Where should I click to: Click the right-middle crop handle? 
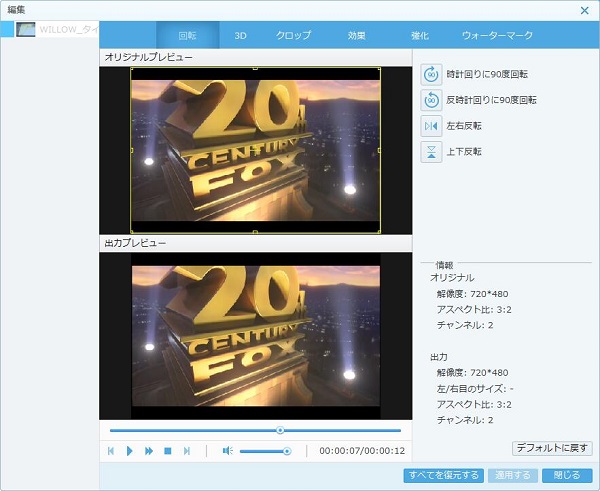click(x=379, y=150)
